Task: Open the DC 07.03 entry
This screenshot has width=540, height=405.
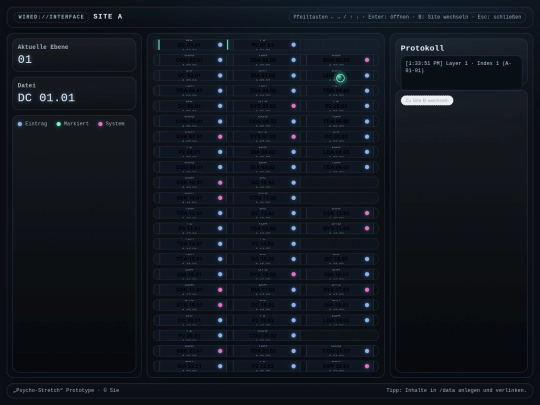Action: pos(340,137)
